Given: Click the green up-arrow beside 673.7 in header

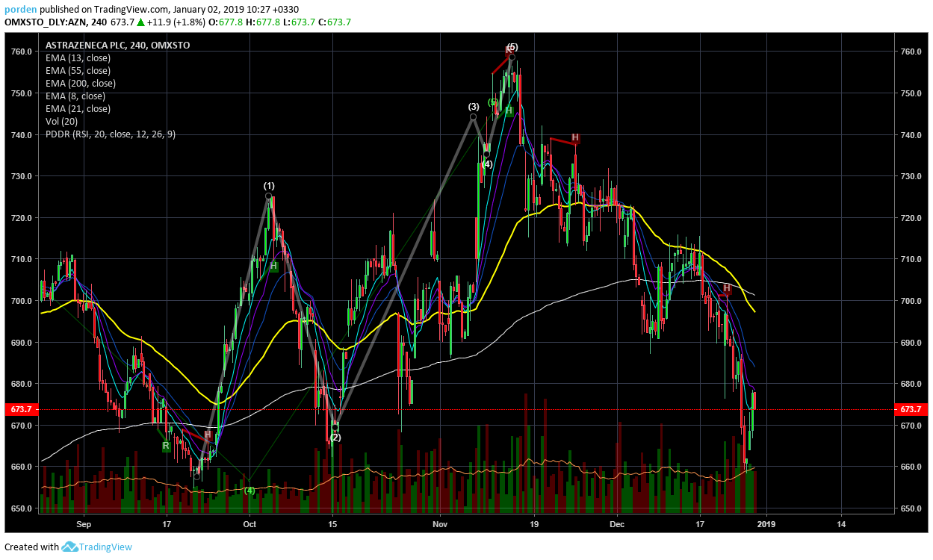Looking at the screenshot, I should [x=140, y=22].
